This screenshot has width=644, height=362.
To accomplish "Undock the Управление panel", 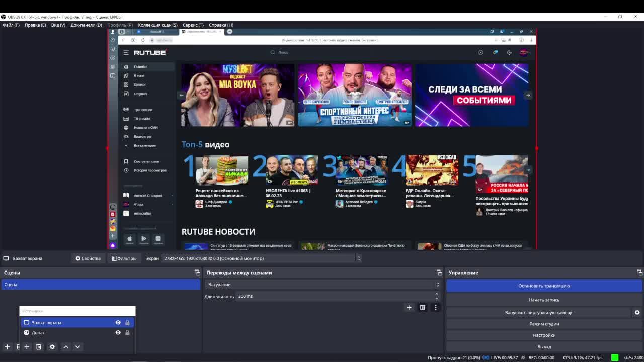I will point(639,273).
